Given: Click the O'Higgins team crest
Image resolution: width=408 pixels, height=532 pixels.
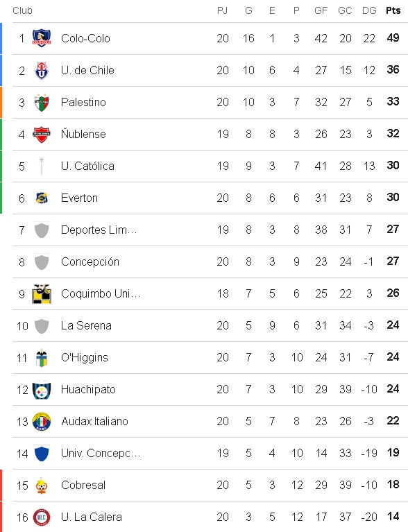Looking at the screenshot, I should click(x=42, y=358).
